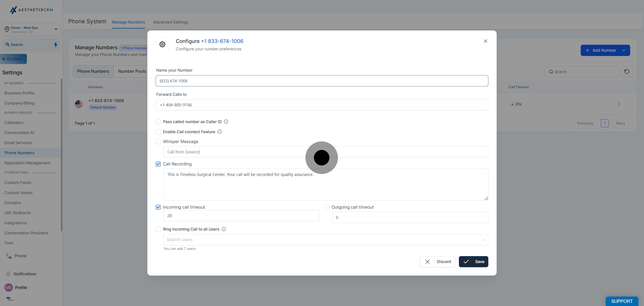The image size is (644, 306).
Task: Click info icon beside Pass called number
Action: (x=226, y=122)
